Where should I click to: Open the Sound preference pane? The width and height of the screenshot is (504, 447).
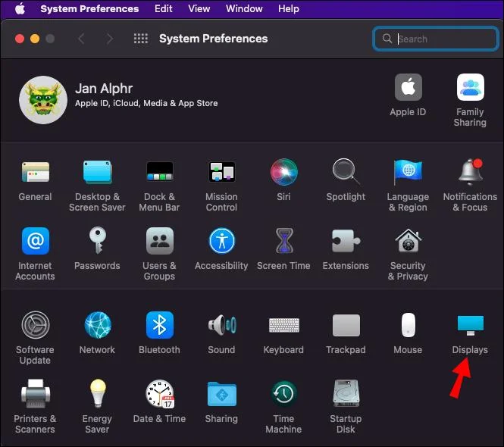(x=221, y=326)
